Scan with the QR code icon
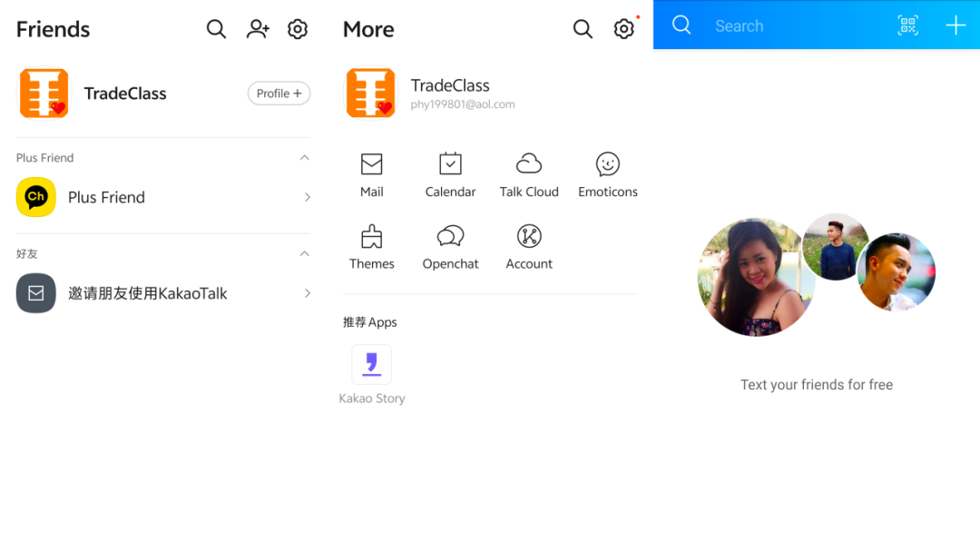 (x=907, y=25)
